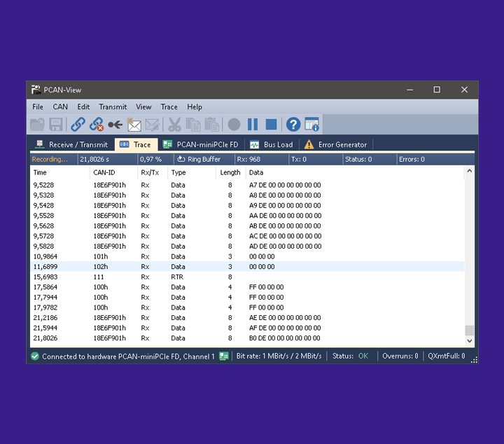Image resolution: width=504 pixels, height=444 pixels.
Task: Click data 'A7 DE 00 00 00 00 00 00'
Action: [x=285, y=185]
